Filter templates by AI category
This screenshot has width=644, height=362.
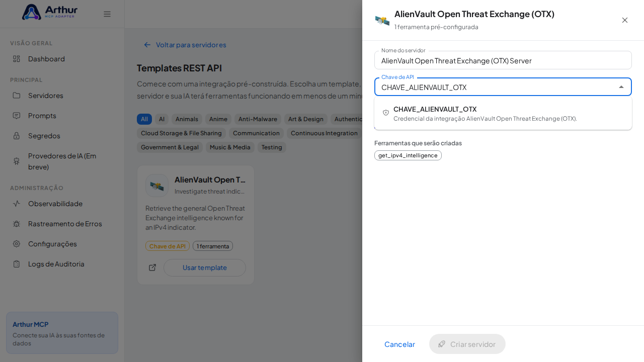[162, 119]
